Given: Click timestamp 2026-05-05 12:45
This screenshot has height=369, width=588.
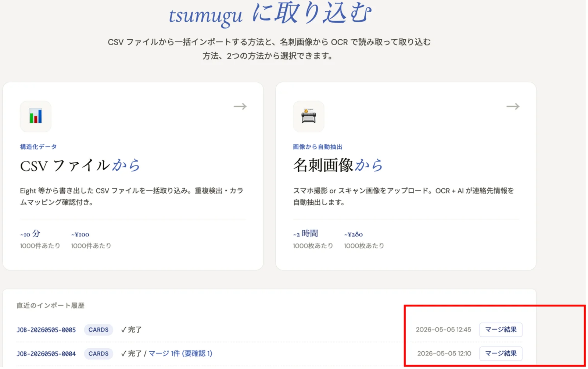Looking at the screenshot, I should (443, 330).
